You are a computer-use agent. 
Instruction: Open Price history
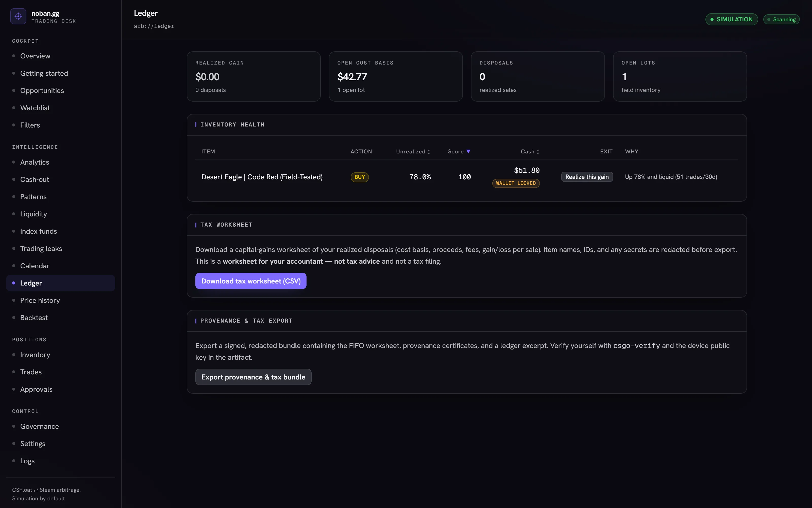coord(61,300)
